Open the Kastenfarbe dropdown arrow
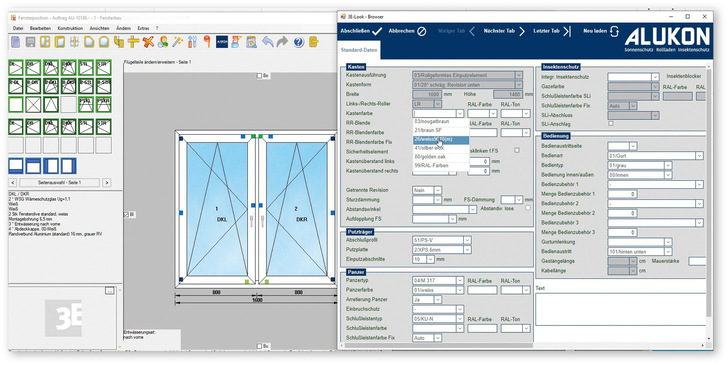The height and width of the screenshot is (365, 728). pos(460,113)
